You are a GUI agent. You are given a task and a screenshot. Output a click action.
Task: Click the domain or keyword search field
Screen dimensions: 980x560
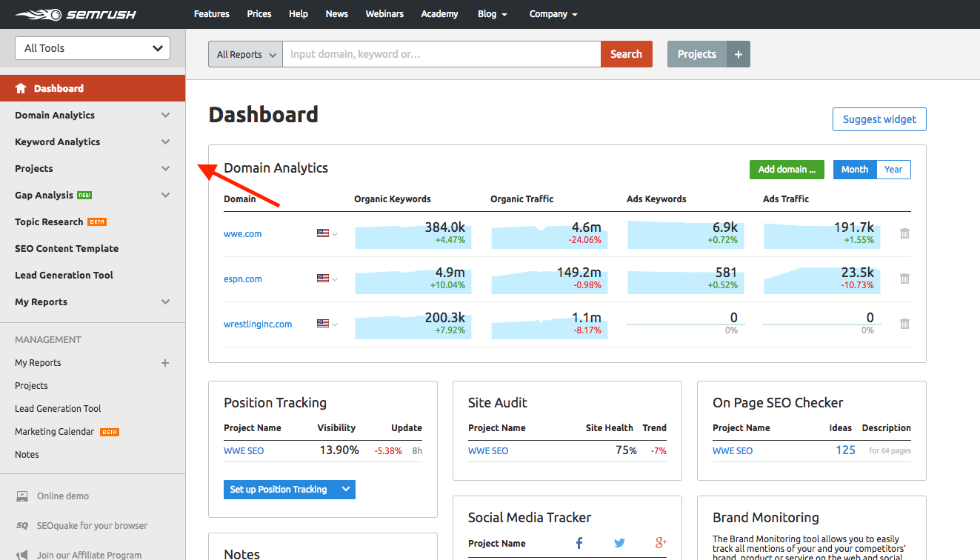tap(441, 54)
